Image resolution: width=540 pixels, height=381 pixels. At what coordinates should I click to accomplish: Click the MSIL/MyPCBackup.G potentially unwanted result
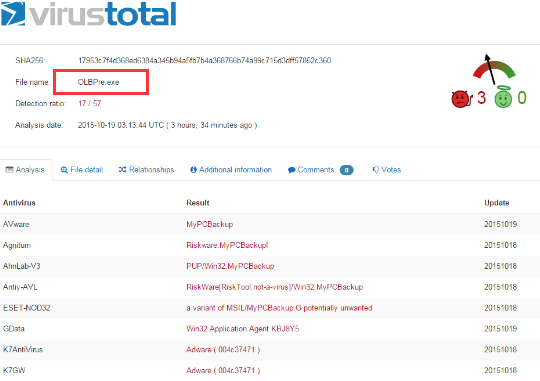[279, 308]
